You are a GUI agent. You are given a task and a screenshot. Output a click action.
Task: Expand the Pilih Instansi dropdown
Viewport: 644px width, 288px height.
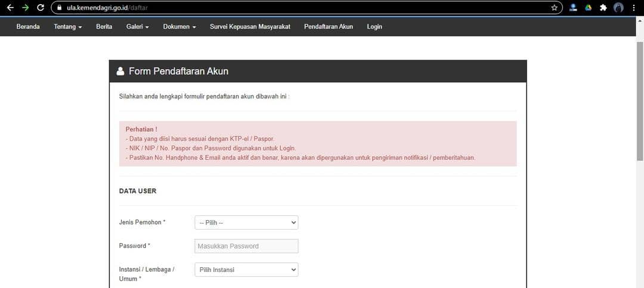[x=246, y=270]
